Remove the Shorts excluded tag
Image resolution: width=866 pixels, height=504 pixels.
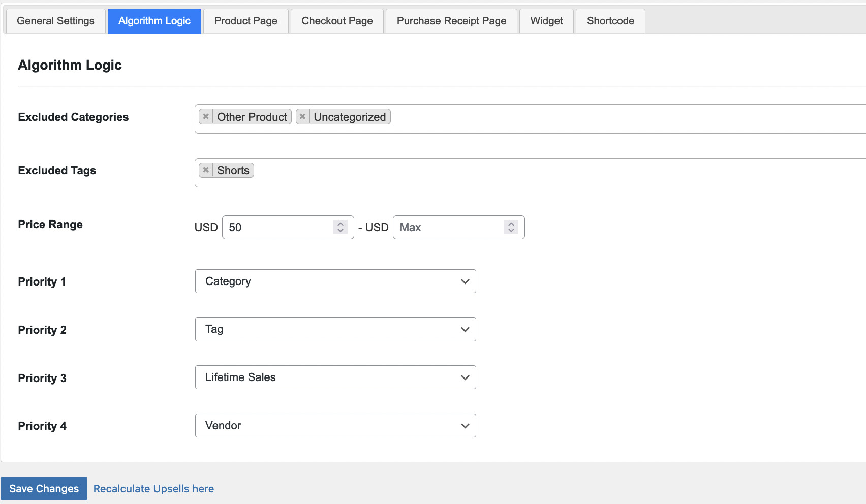[x=206, y=170]
